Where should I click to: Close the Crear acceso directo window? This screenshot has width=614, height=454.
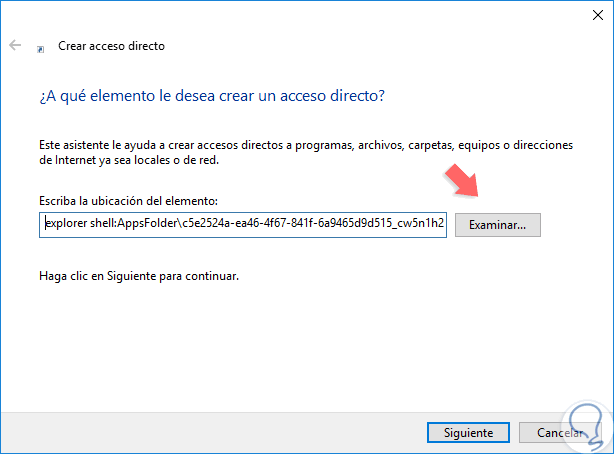[591, 14]
